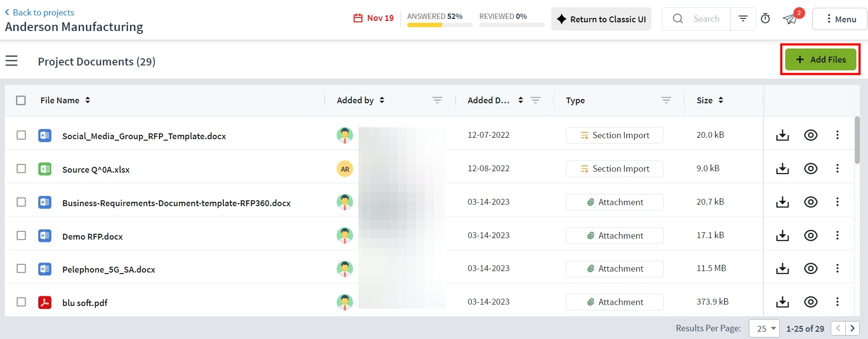Open more options for Source Q^0A.xlsx
This screenshot has width=868, height=339.
click(x=837, y=169)
